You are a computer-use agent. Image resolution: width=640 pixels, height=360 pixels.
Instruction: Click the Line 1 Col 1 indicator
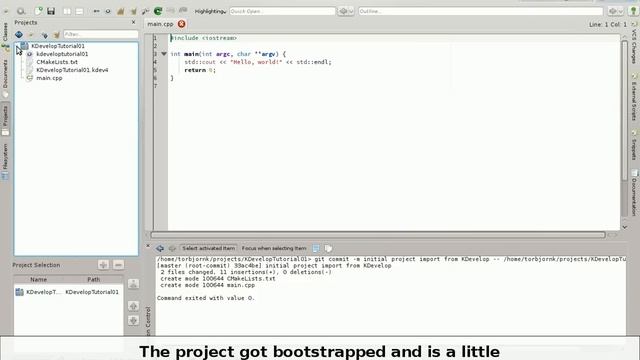(x=607, y=24)
